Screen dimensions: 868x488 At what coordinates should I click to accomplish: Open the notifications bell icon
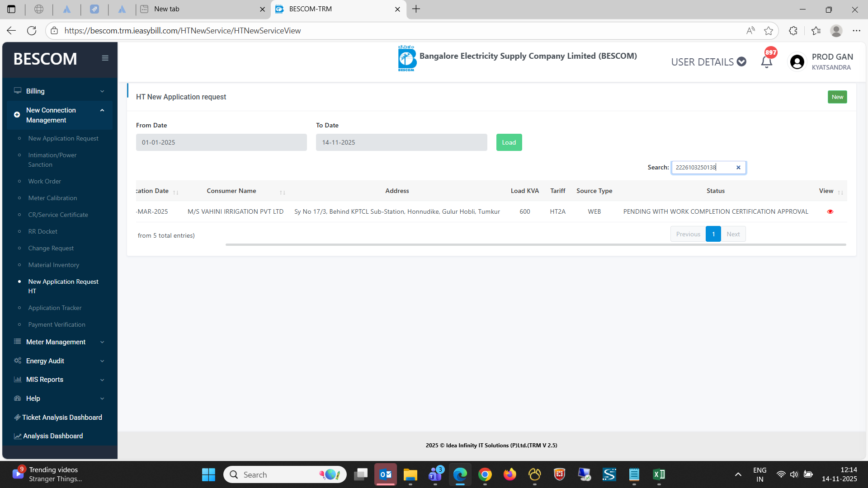coord(767,62)
